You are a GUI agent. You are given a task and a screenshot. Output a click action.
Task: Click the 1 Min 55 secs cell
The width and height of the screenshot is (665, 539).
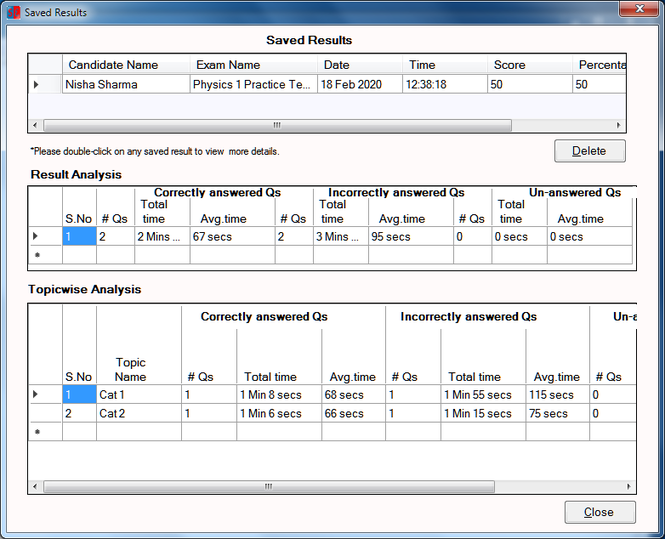tap(483, 395)
